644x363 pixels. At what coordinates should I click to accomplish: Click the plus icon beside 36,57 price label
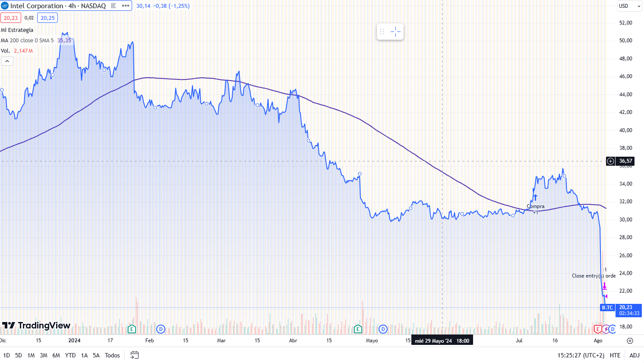click(610, 161)
